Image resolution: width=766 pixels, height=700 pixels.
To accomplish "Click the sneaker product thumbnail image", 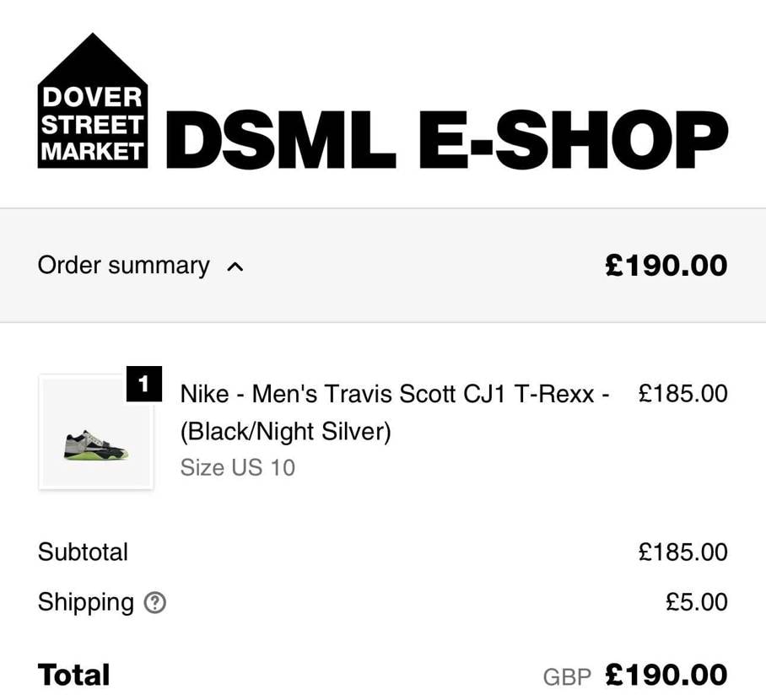I will coord(95,433).
